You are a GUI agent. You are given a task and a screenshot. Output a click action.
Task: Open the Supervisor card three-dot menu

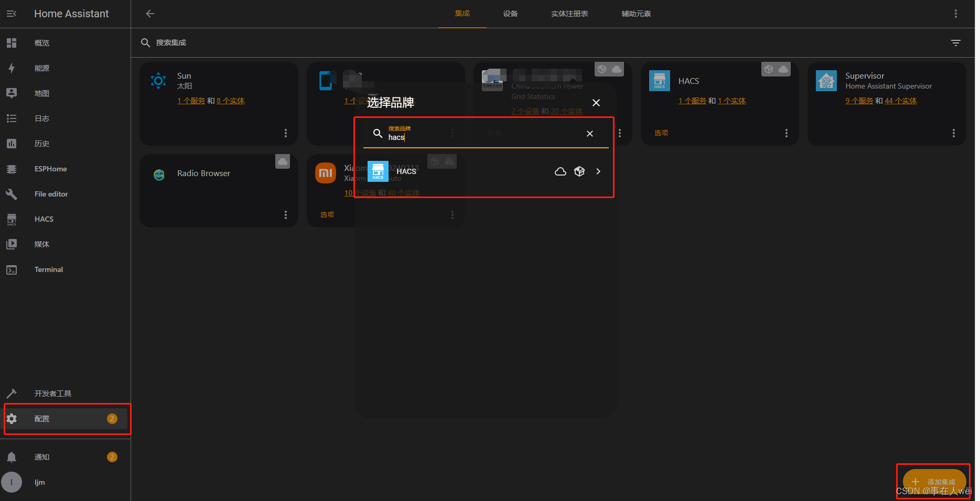(954, 133)
